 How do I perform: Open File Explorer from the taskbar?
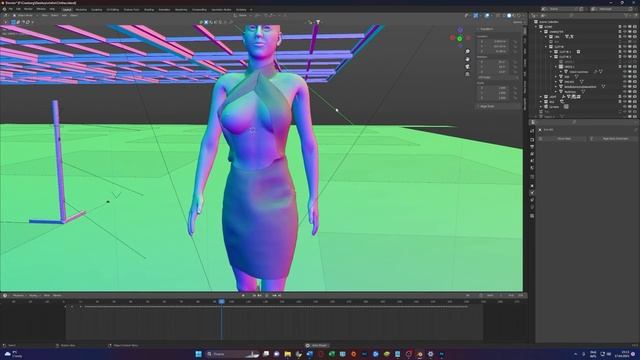288,354
